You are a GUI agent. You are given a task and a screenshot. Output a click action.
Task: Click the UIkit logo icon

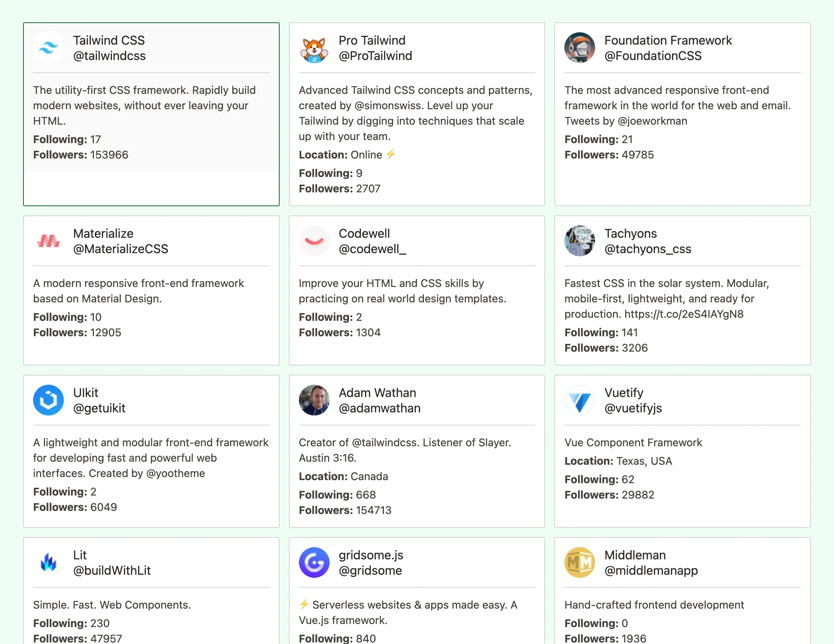pos(48,400)
